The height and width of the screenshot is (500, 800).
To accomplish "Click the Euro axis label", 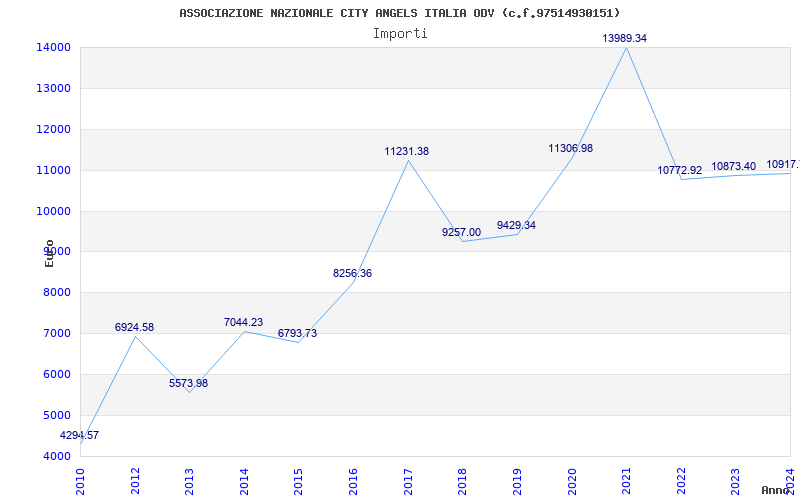I will pos(49,253).
